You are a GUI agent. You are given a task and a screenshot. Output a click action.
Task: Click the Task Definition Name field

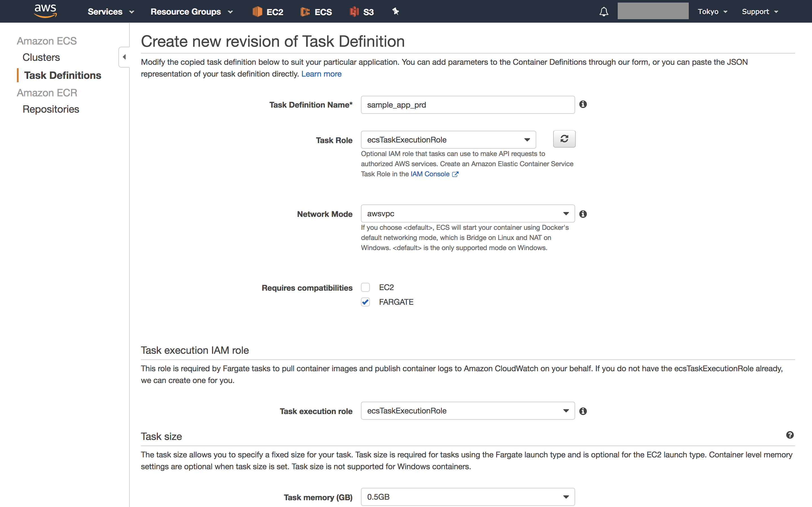coord(467,105)
